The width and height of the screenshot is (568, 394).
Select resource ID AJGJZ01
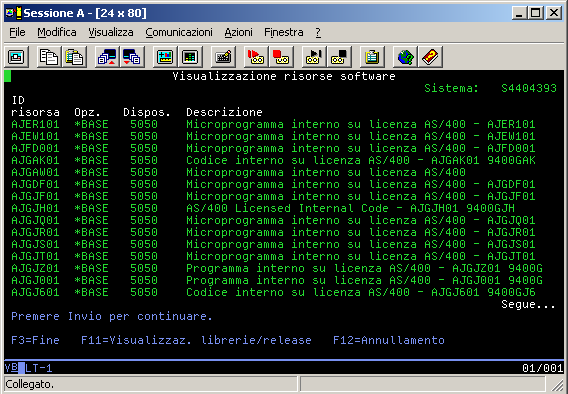(35, 268)
